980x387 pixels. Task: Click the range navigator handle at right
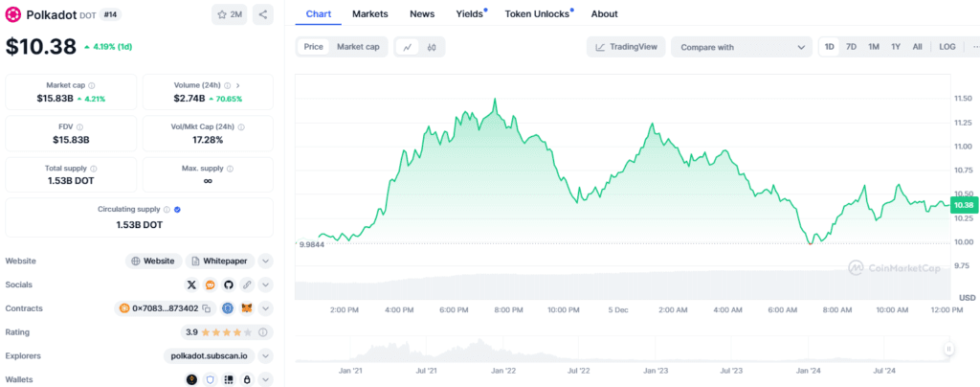(948, 350)
